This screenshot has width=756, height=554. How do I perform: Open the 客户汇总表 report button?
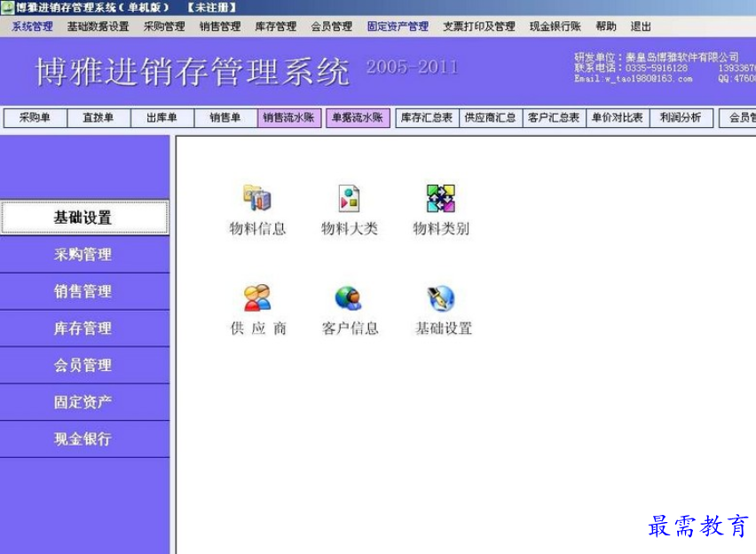click(554, 118)
